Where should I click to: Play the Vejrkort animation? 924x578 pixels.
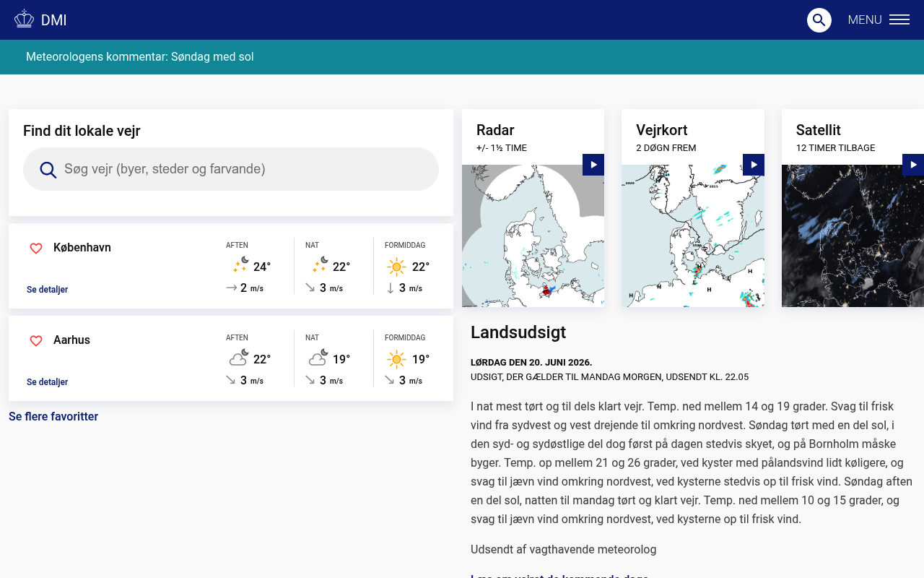(754, 165)
